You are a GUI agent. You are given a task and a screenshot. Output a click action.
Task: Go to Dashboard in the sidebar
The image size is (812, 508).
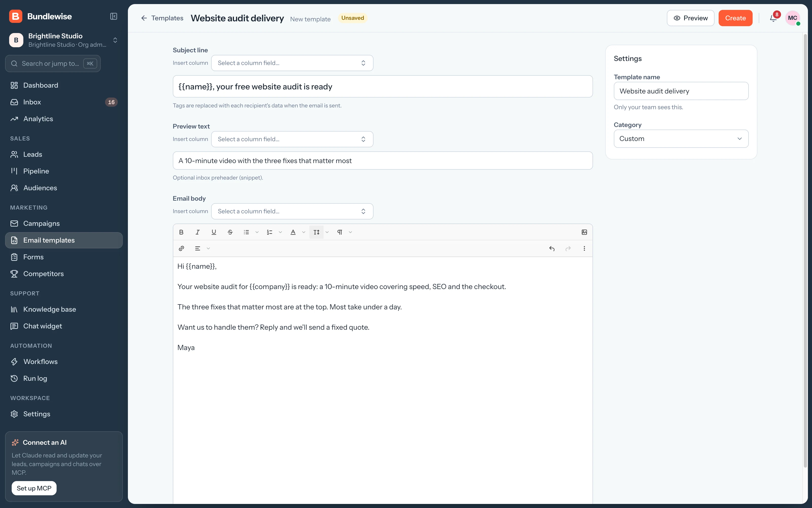(x=64, y=85)
